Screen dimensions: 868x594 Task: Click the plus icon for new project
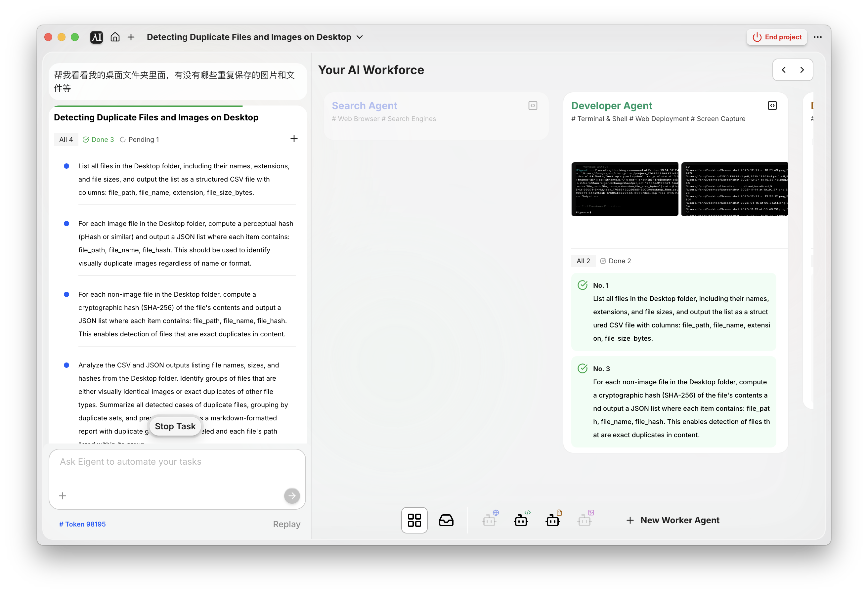click(x=131, y=37)
